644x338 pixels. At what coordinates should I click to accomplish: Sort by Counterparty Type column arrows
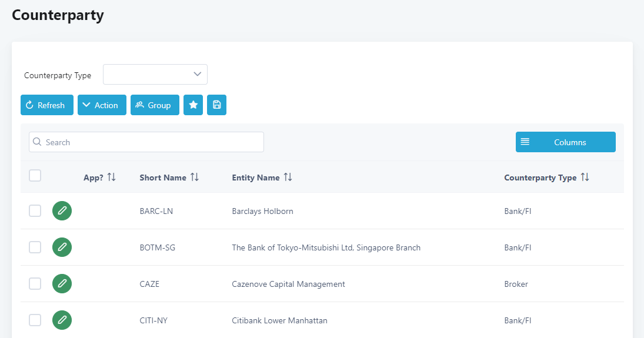pos(585,177)
